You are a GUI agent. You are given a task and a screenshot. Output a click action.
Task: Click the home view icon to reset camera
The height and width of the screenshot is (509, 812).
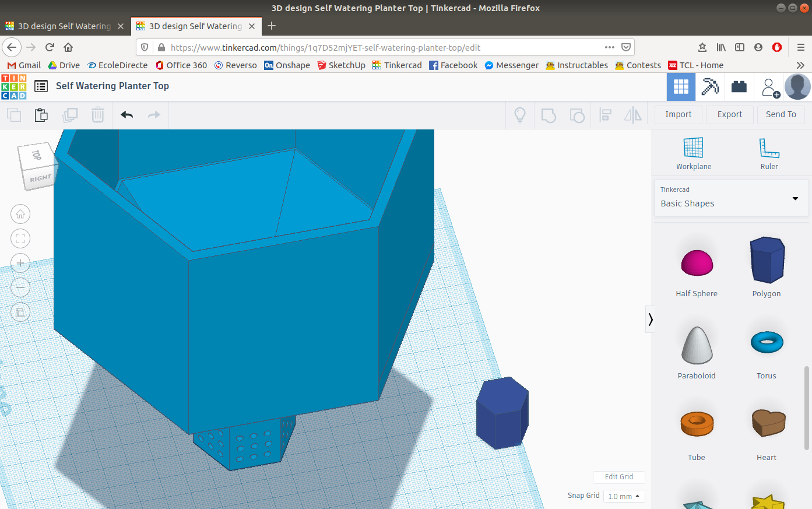pyautogui.click(x=20, y=214)
